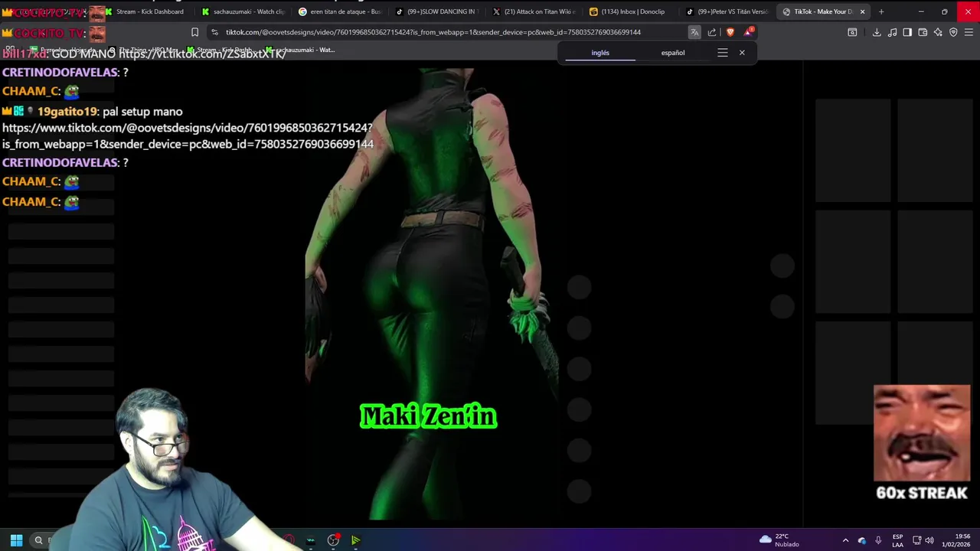Open the Leo AI sparkle icon
Screen dimensions: 980x551
938,32
